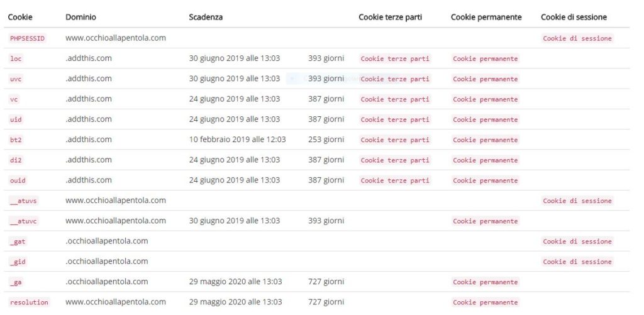Click the Cookie permanente column header
644x315 pixels.
(486, 17)
